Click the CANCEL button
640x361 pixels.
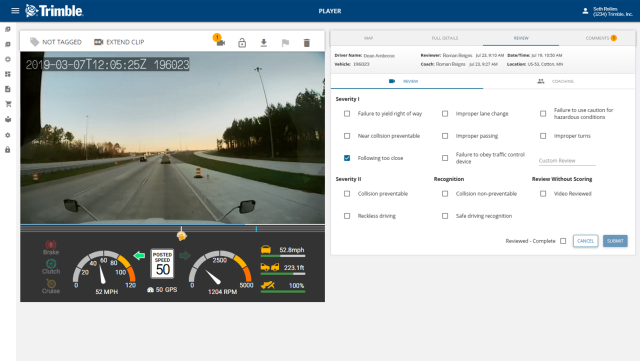[x=585, y=241]
